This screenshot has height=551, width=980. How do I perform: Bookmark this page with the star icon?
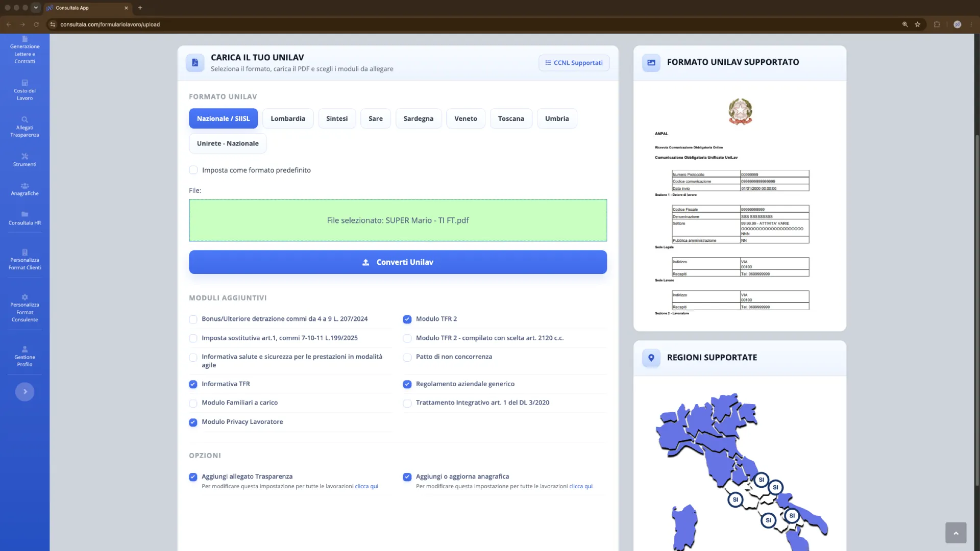coord(917,24)
